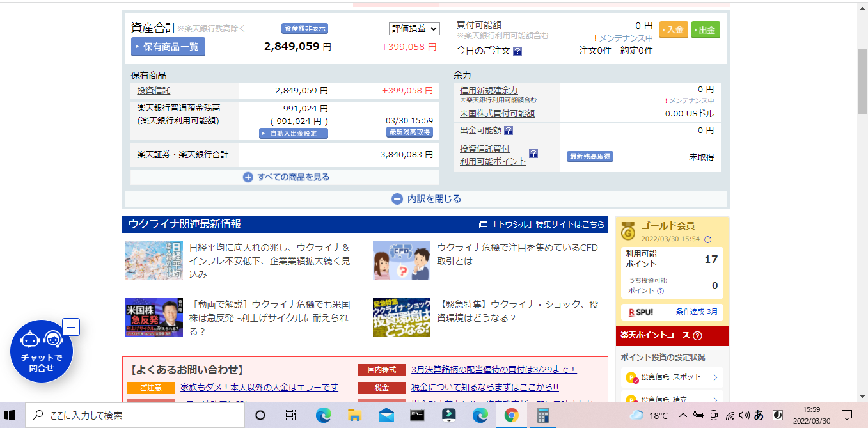868x428 pixels.
Task: Click help icon beside 投資信託買付 利用可能ポイント
Action: [x=533, y=154]
